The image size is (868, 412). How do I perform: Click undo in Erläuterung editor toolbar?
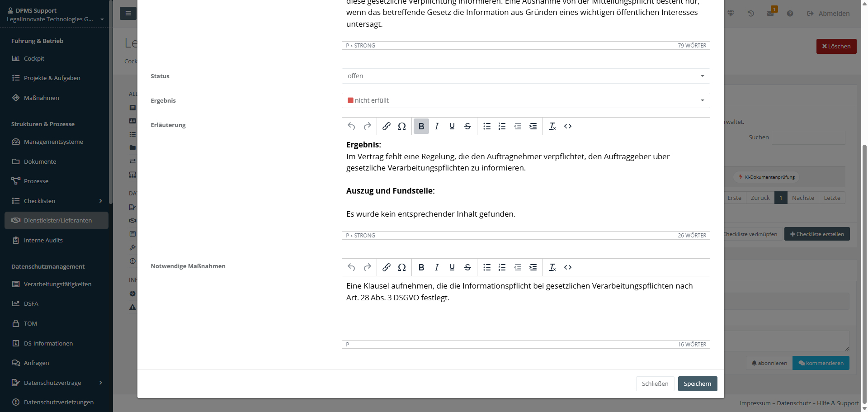coord(351,126)
